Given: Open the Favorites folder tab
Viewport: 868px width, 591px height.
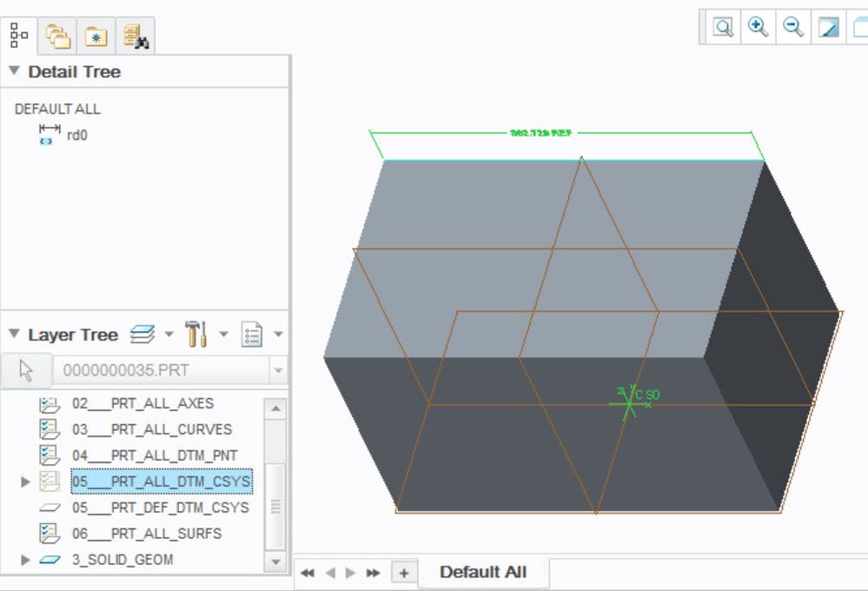Looking at the screenshot, I should click(x=96, y=36).
